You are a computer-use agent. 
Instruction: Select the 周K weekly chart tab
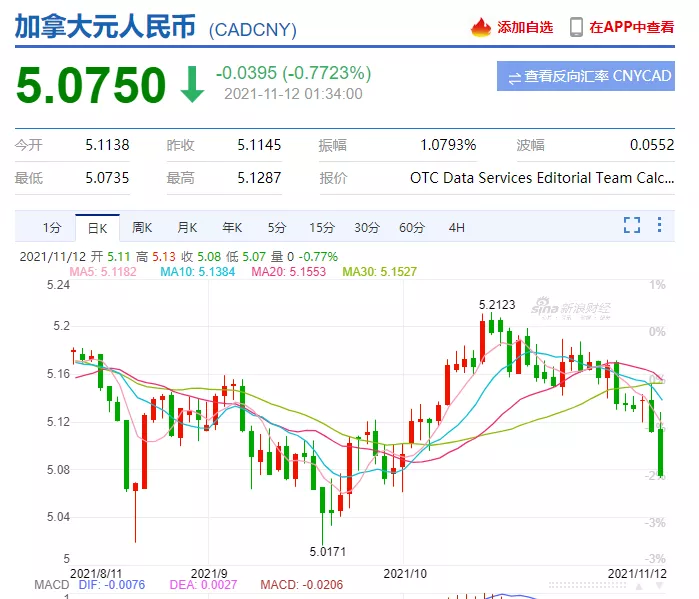[x=142, y=227]
